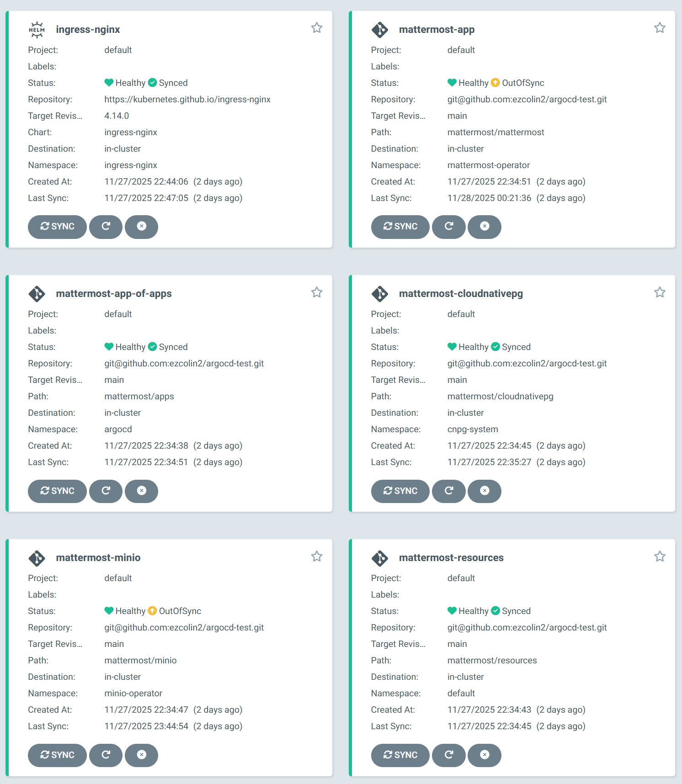Viewport: 682px width, 784px height.
Task: Start sync for mattermost-cloudnativepg
Action: [x=400, y=491]
